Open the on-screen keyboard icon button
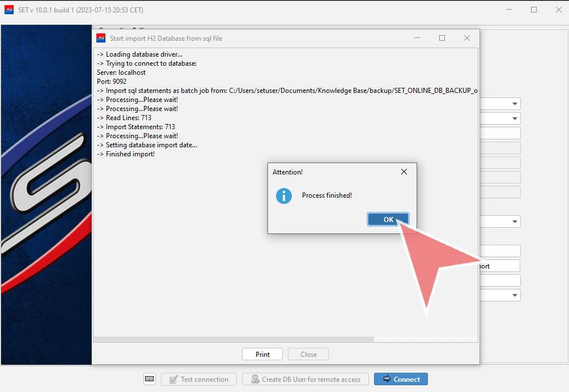The width and height of the screenshot is (569, 392). (x=150, y=379)
